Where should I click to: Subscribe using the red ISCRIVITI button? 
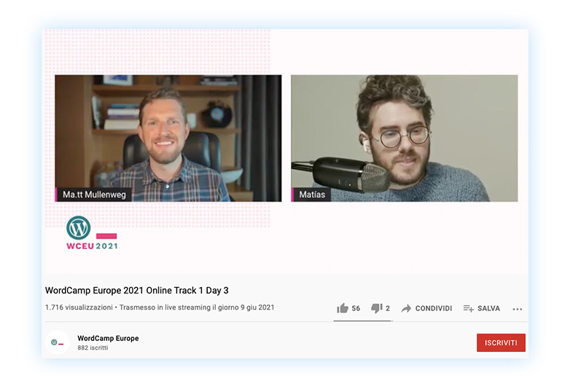[x=501, y=342]
